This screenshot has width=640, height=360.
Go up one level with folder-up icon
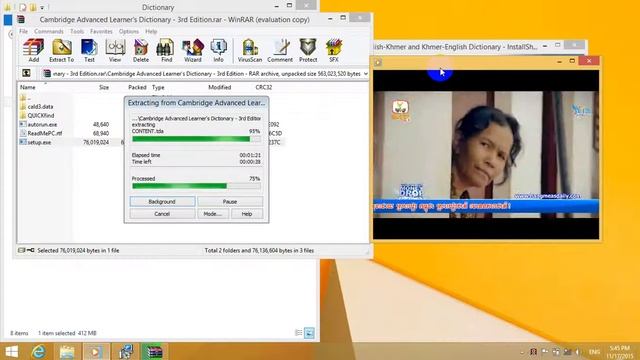coord(27,73)
